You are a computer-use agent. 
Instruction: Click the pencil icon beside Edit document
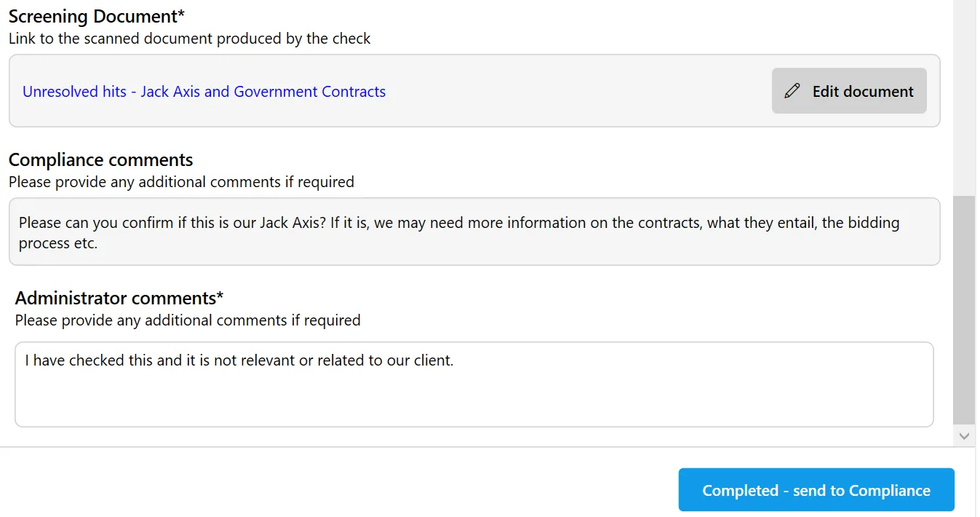(792, 91)
